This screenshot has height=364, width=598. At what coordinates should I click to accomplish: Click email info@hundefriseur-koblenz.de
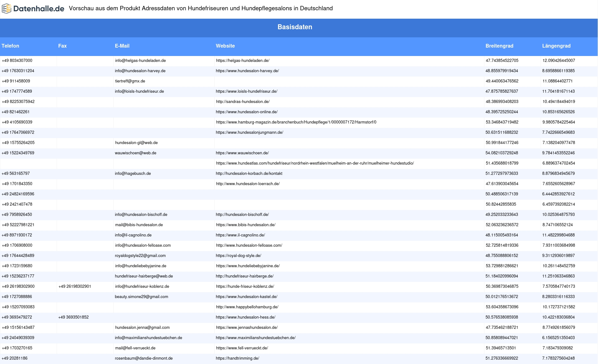click(x=142, y=287)
